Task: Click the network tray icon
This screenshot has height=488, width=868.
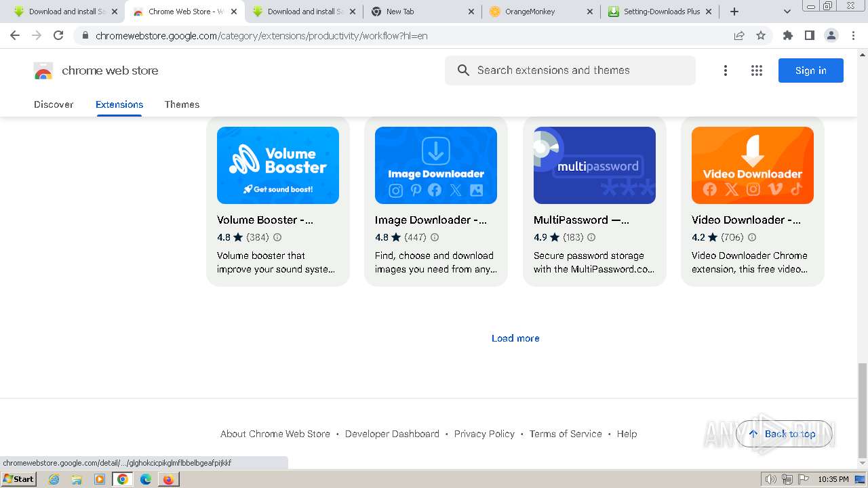Action: pos(787,479)
